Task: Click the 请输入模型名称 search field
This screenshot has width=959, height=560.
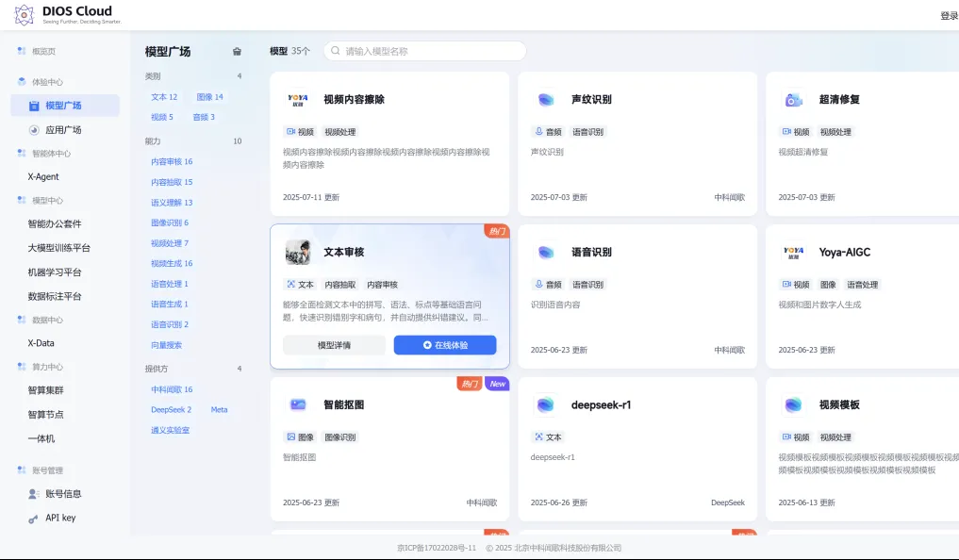Action: (429, 52)
